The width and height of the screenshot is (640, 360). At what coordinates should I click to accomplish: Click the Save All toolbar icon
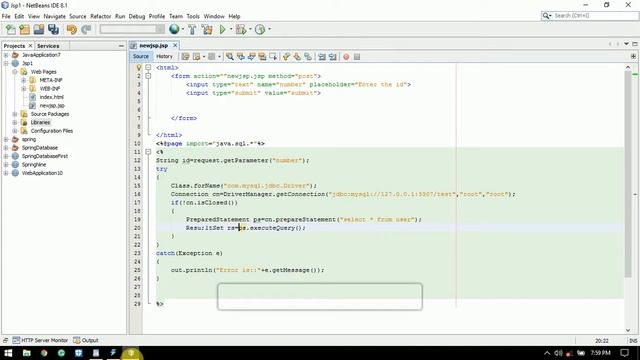(x=53, y=29)
